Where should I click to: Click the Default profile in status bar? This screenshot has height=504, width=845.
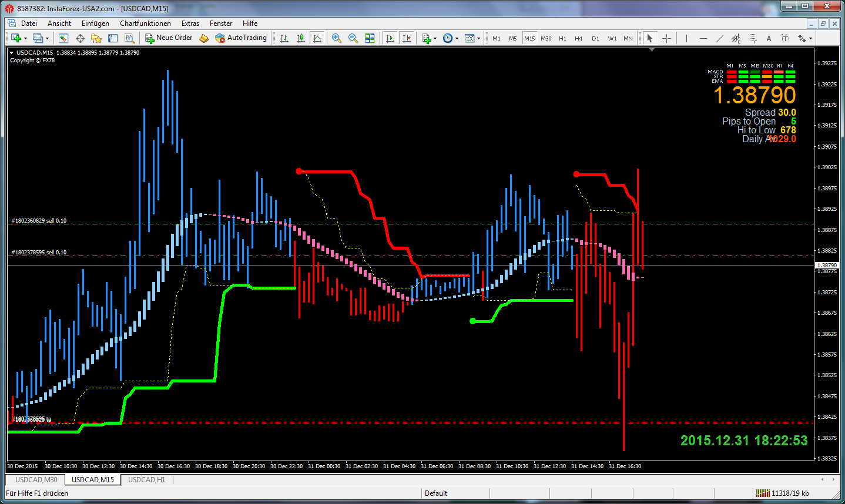(436, 493)
